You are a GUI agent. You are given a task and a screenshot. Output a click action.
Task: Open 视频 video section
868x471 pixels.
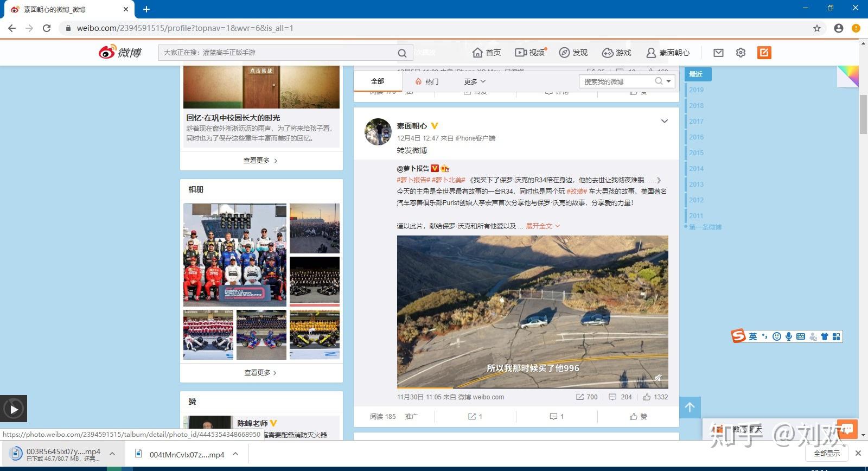[x=530, y=53]
